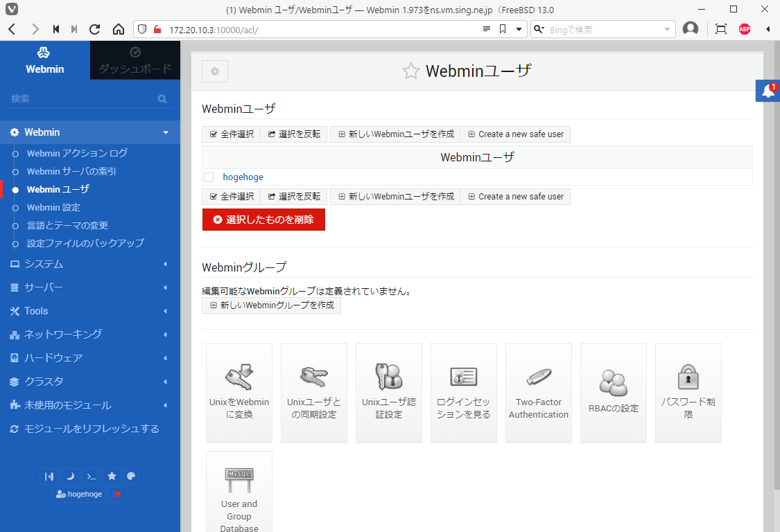Collapse the Webmin sidebar category

tap(90, 132)
